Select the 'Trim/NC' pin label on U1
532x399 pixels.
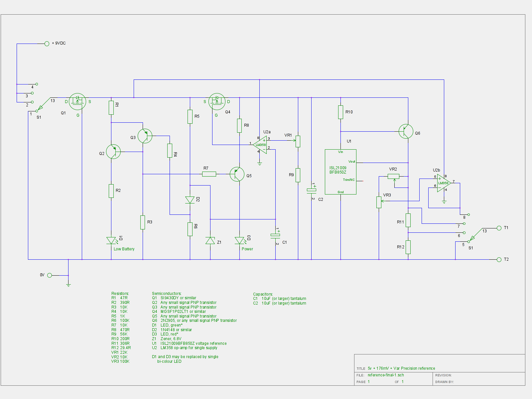pyautogui.click(x=349, y=180)
